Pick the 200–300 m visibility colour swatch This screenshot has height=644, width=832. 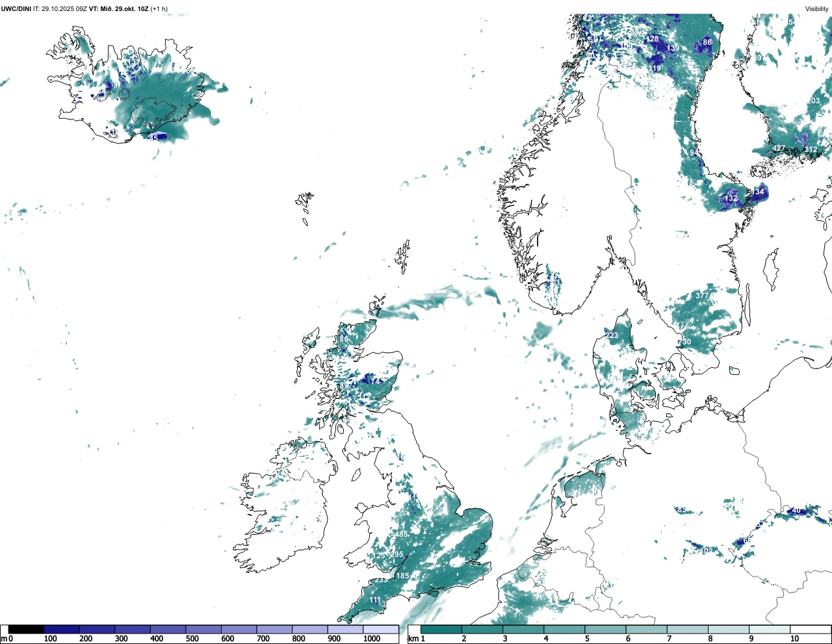pyautogui.click(x=97, y=630)
